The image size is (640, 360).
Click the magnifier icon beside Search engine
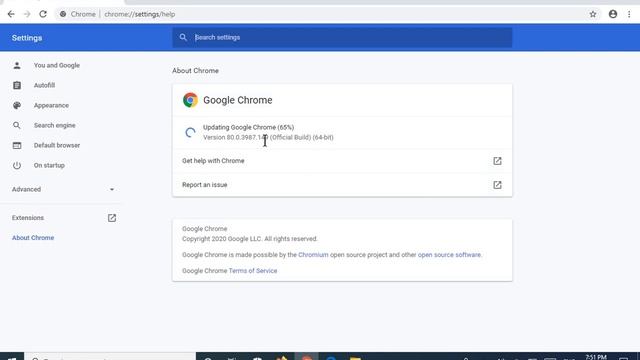click(17, 125)
